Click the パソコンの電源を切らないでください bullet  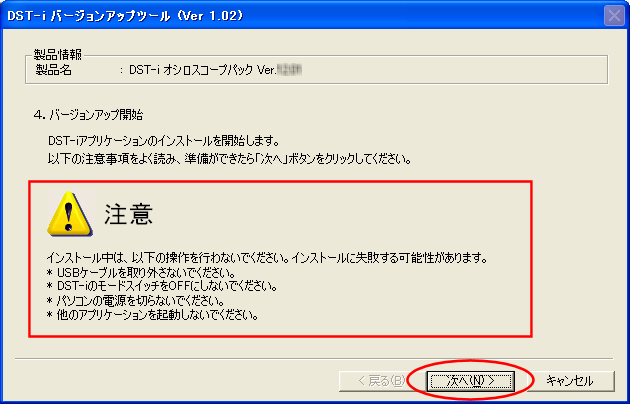click(136, 301)
